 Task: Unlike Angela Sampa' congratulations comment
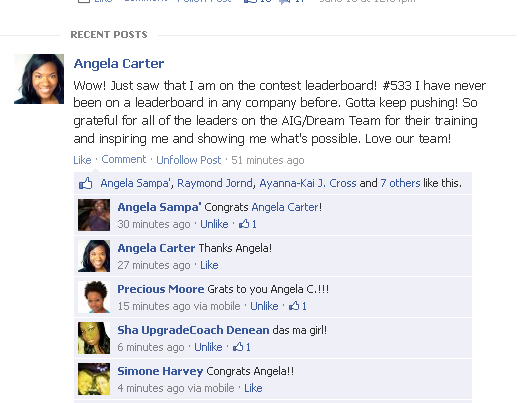click(x=214, y=224)
